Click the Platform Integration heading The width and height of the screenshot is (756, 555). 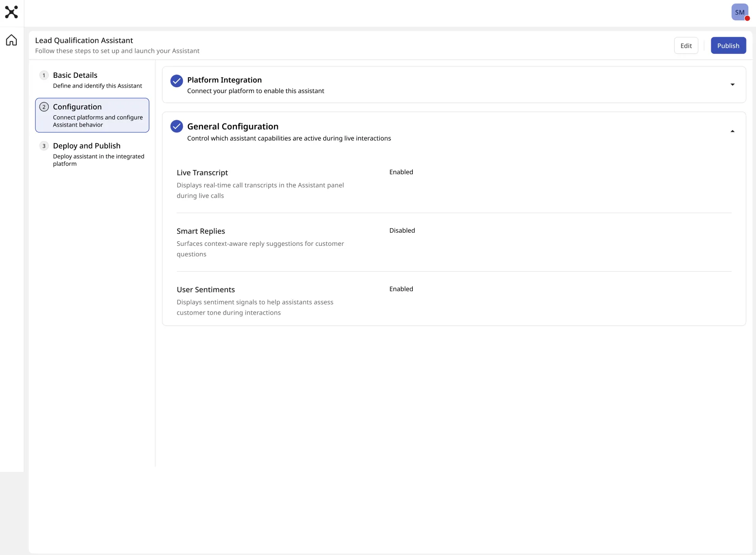pos(224,80)
